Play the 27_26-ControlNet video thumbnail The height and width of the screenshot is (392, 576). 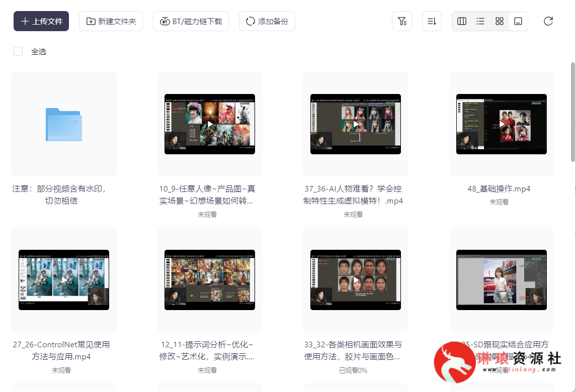tap(64, 280)
